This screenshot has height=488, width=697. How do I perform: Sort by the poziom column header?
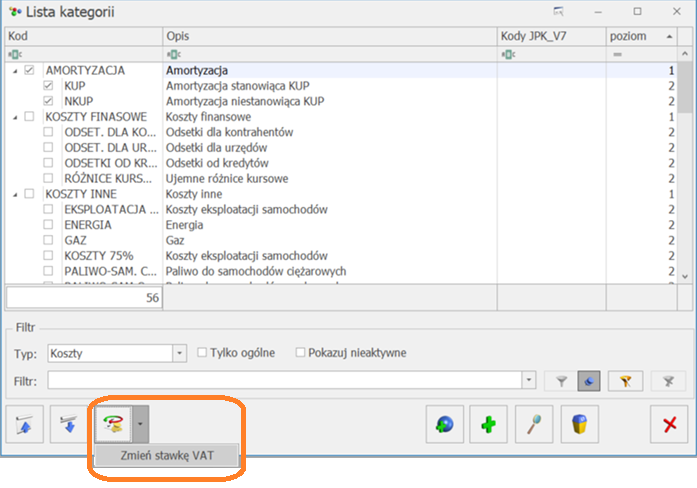(x=641, y=36)
